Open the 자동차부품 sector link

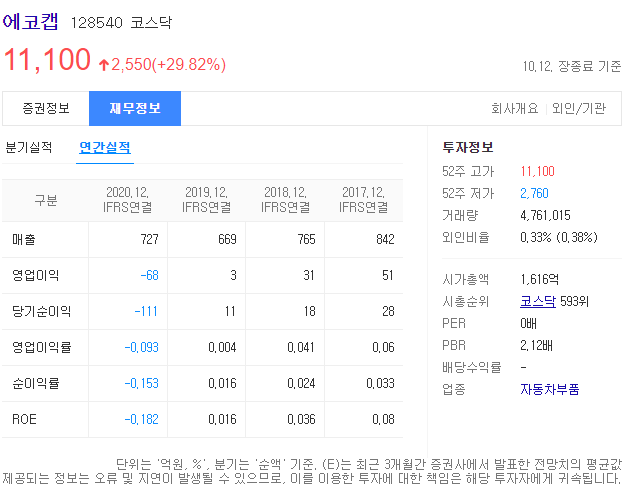pos(550,389)
